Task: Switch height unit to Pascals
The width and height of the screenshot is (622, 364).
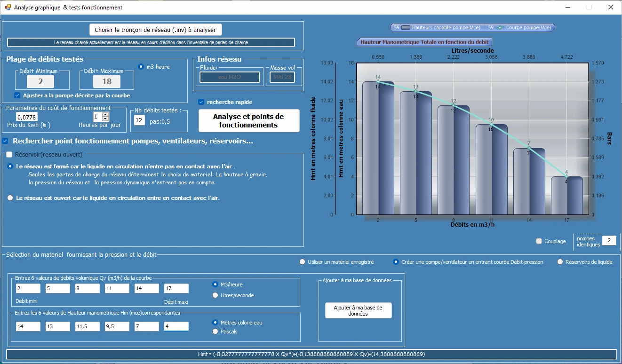Action: tap(215, 332)
